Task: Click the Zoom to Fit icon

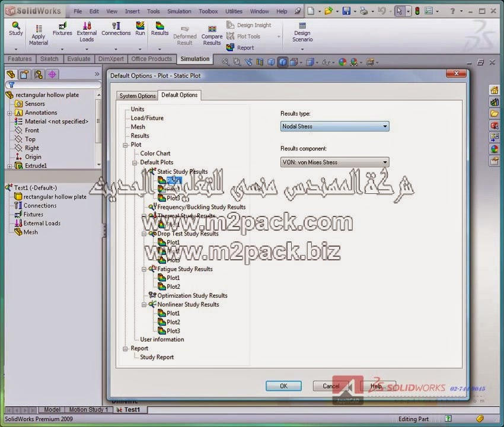Action: click(x=226, y=62)
